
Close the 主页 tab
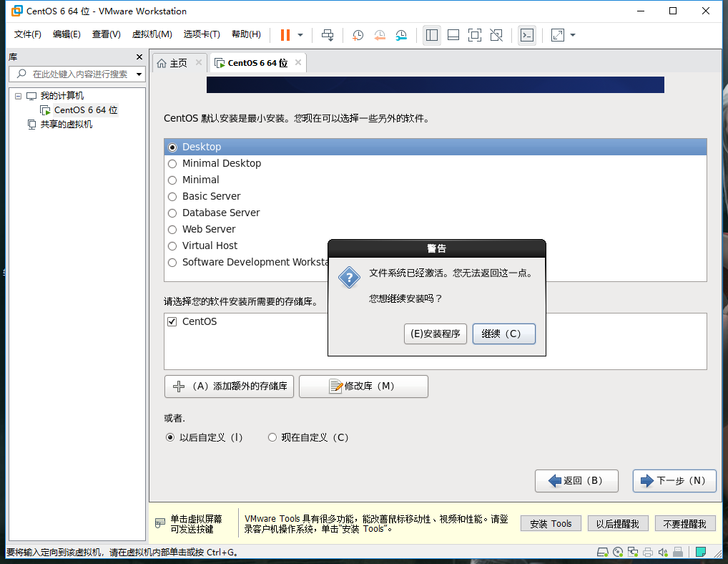click(x=199, y=62)
